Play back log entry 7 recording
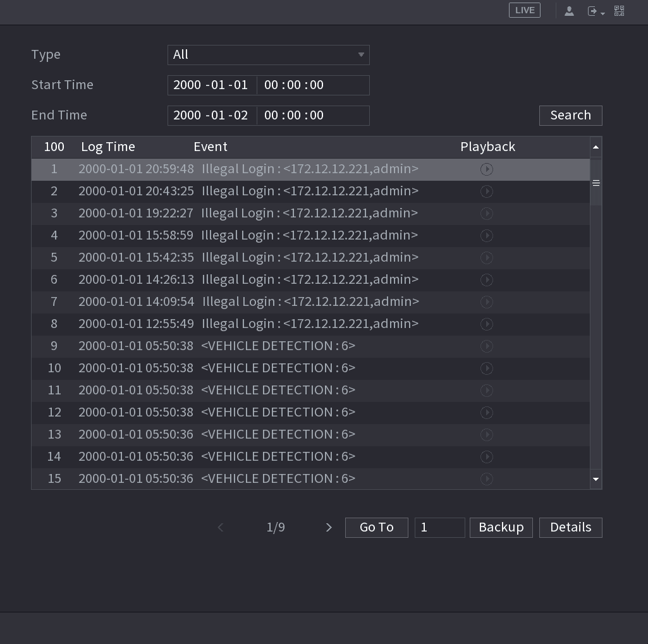This screenshot has width=648, height=644. [x=487, y=302]
